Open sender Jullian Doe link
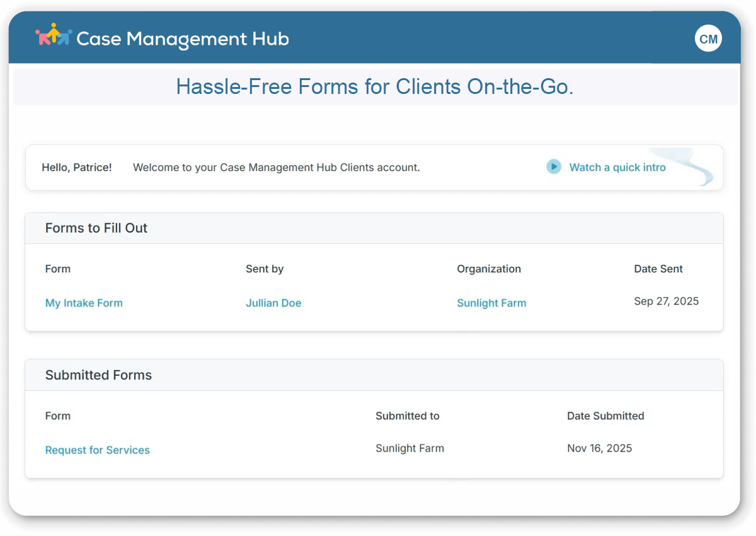Screen dimensions: 756x536 tap(273, 303)
